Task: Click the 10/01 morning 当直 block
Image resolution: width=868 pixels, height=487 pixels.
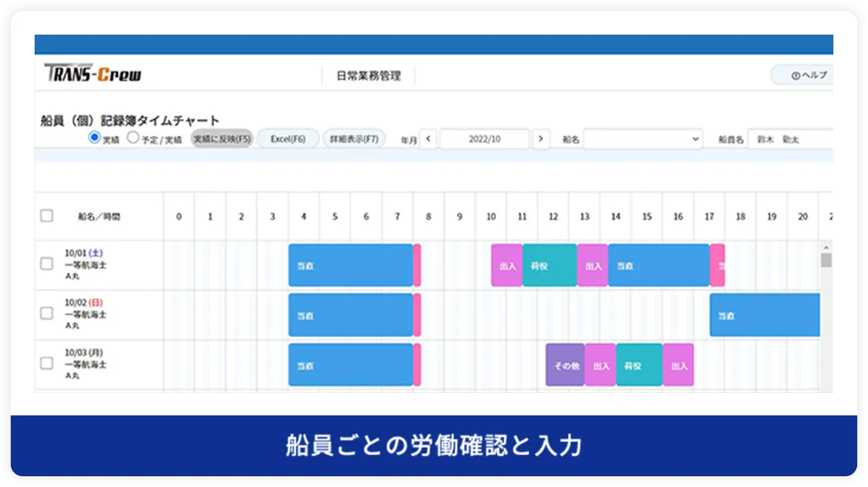Action: coord(351,265)
